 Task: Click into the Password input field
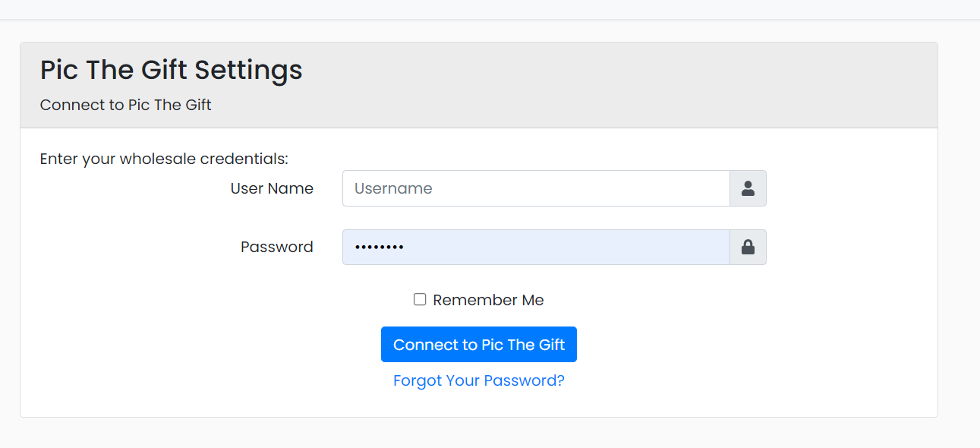tap(562, 248)
